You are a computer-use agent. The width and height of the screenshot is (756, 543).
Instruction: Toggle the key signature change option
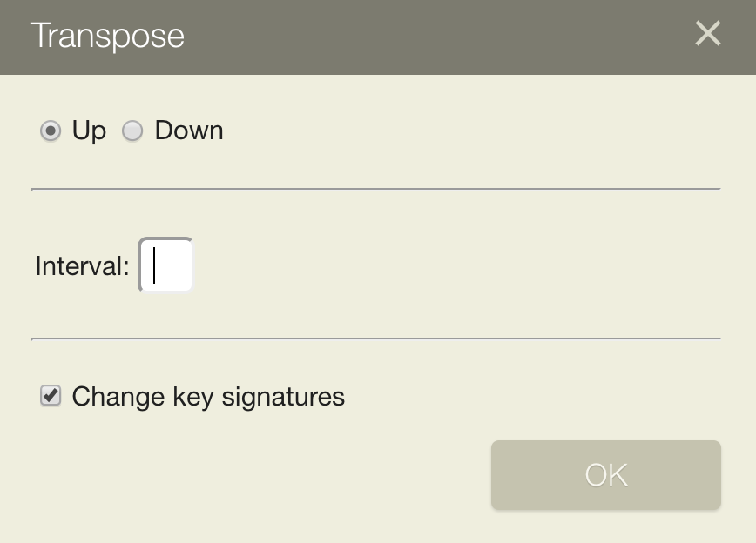(51, 396)
